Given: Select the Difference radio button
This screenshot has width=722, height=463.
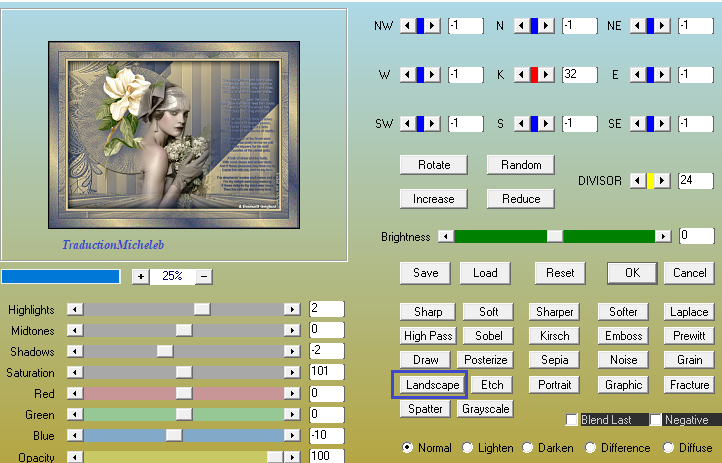Looking at the screenshot, I should 590,447.
